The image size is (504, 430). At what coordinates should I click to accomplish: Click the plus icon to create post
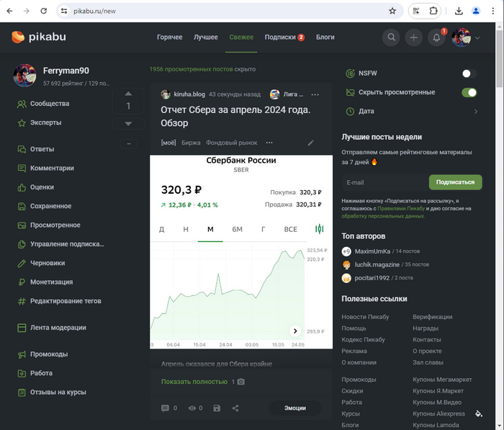[x=413, y=37]
